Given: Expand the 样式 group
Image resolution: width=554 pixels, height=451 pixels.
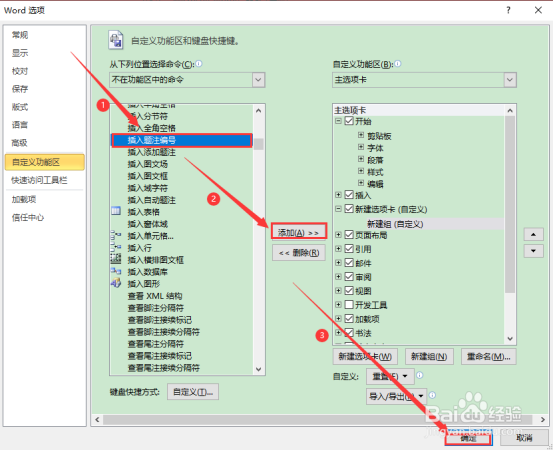Looking at the screenshot, I should click(x=361, y=171).
